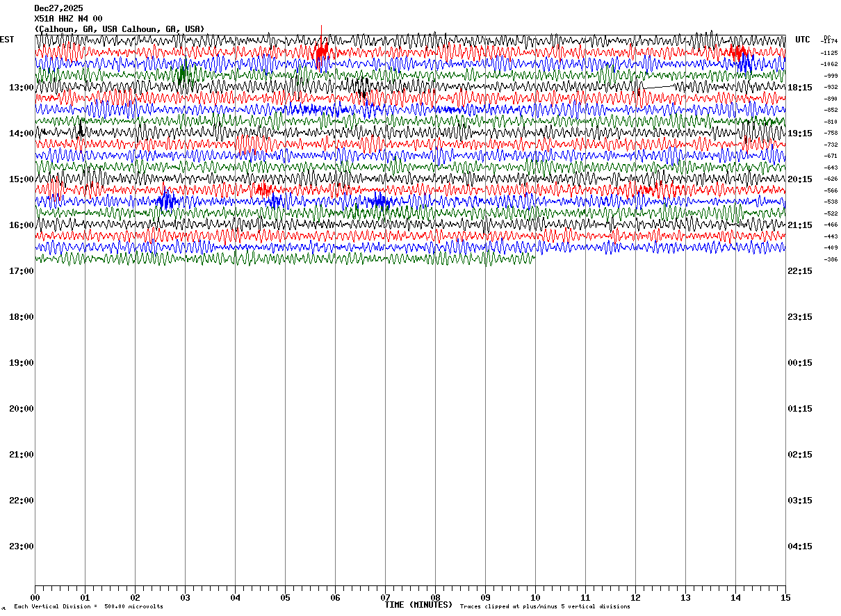Select the 17:00 EST time label
Screen dimensions: 841x616
[x=22, y=271]
